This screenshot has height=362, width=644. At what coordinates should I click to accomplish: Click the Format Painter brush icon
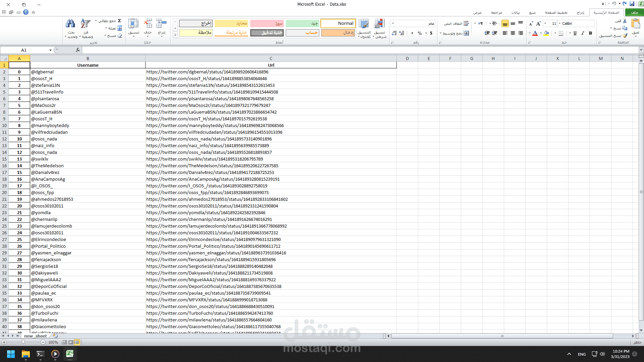pyautogui.click(x=625, y=36)
